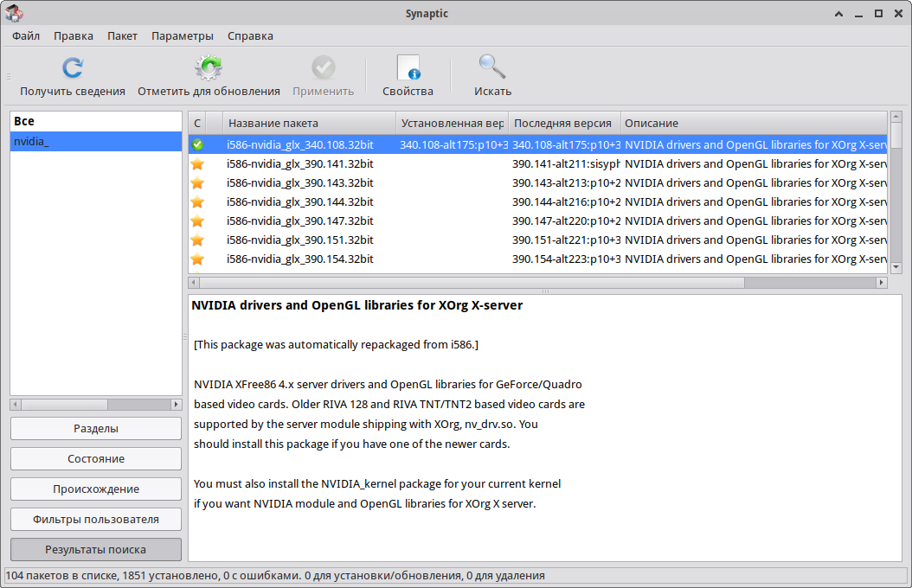
Task: Click the Разделы filter button
Action: [96, 428]
